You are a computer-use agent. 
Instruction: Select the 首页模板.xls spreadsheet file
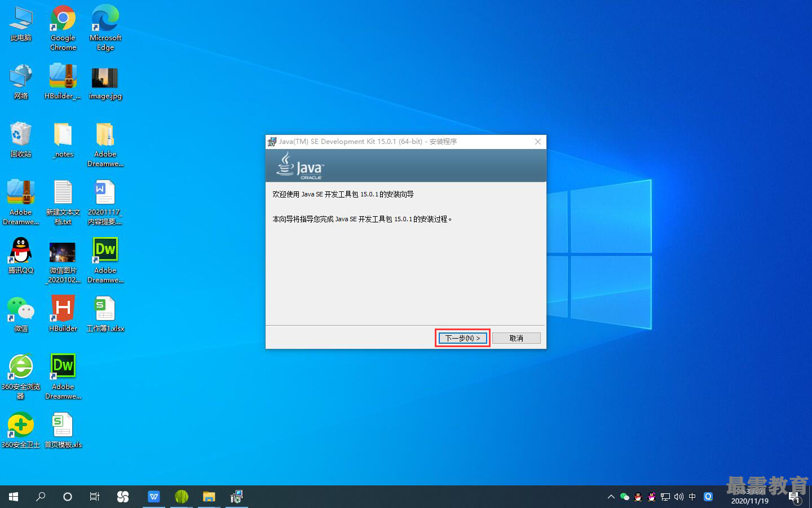[x=63, y=431]
